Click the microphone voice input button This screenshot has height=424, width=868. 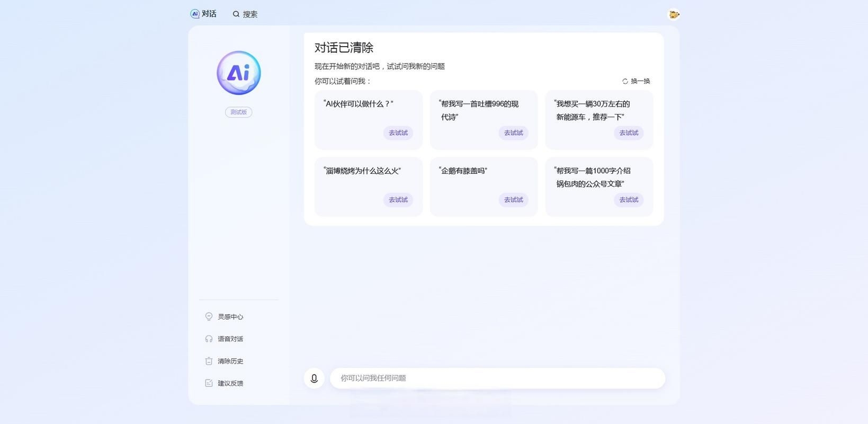coord(314,378)
